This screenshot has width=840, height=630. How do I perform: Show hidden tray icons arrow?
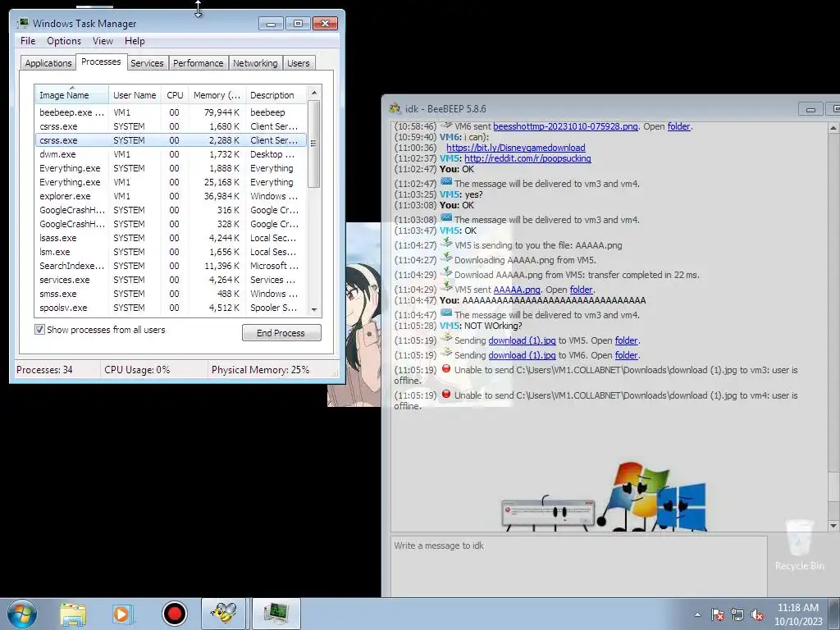pyautogui.click(x=697, y=614)
